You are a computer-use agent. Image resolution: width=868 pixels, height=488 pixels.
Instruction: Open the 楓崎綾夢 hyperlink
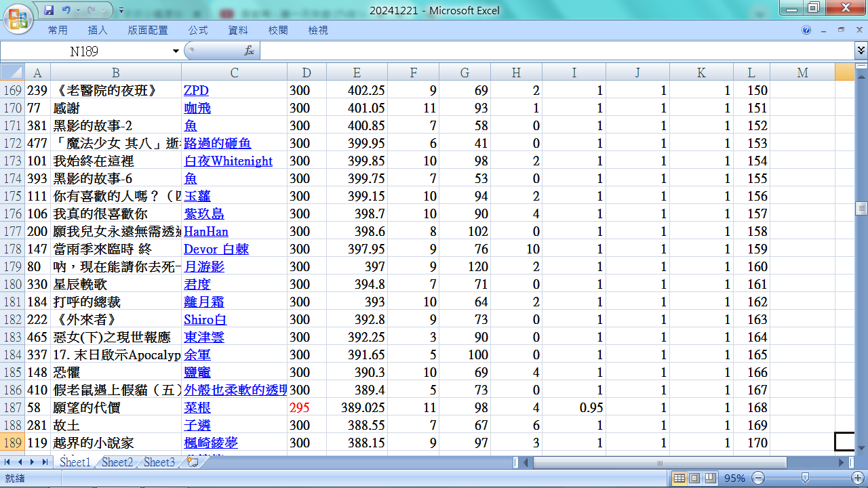coord(211,443)
